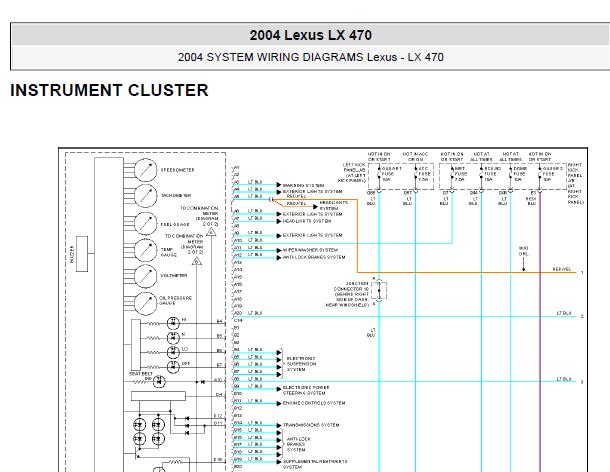Viewport: 610px width, 472px height.
Task: Click the seat belt indicator lamp symbol
Action: (x=159, y=382)
